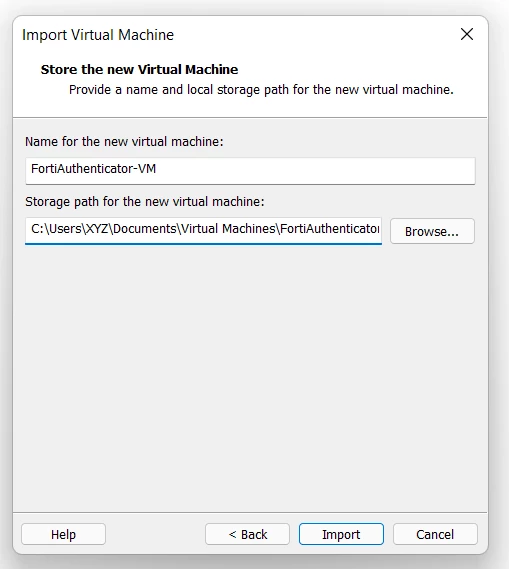This screenshot has width=509, height=569.
Task: Focus the virtual machine name field
Action: tap(250, 171)
